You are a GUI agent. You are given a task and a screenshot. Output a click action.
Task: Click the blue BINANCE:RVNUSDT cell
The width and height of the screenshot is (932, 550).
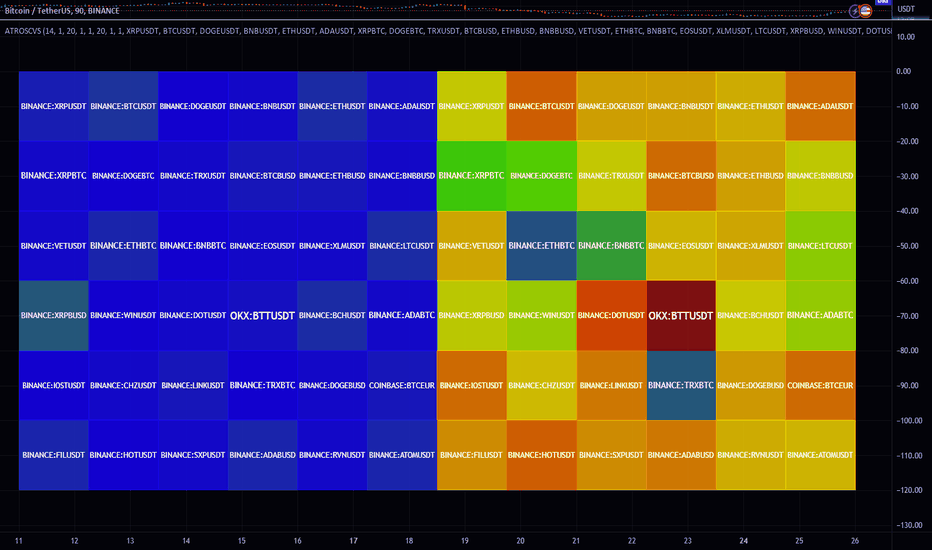point(332,455)
